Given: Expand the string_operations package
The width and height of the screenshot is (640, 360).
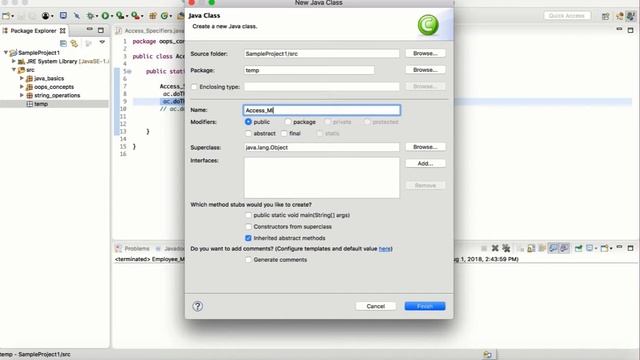Looking at the screenshot, I should pyautogui.click(x=22, y=95).
